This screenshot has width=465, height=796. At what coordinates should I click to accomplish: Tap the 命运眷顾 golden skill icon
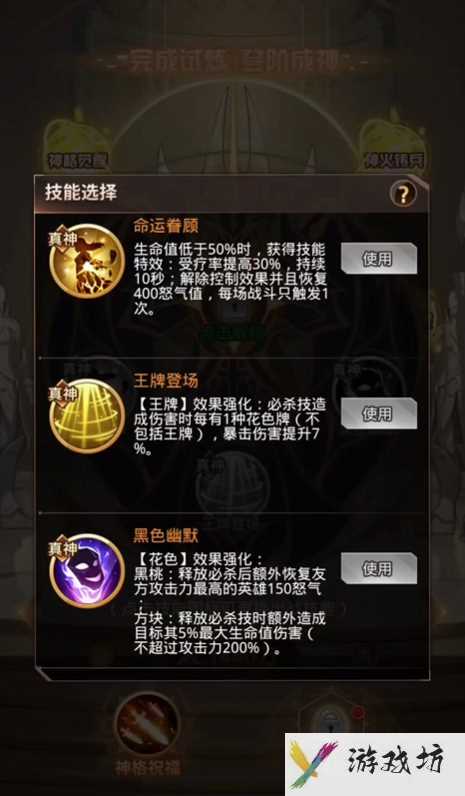pyautogui.click(x=88, y=261)
